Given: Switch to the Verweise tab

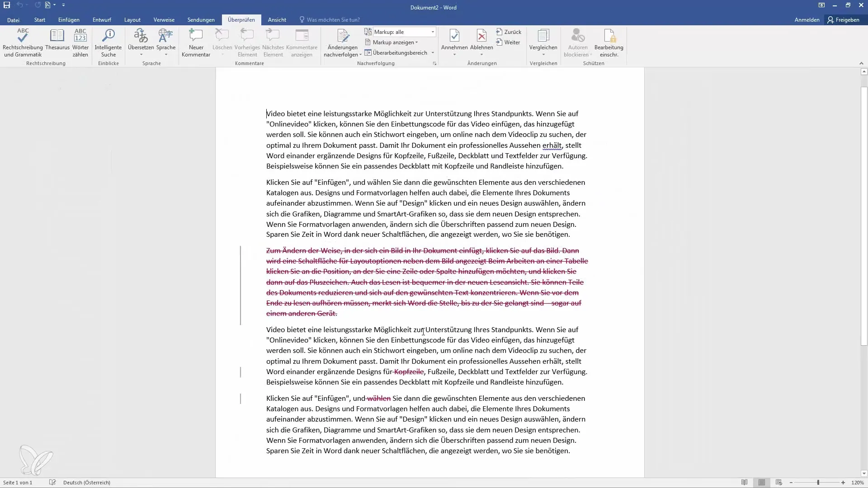Looking at the screenshot, I should (x=164, y=20).
